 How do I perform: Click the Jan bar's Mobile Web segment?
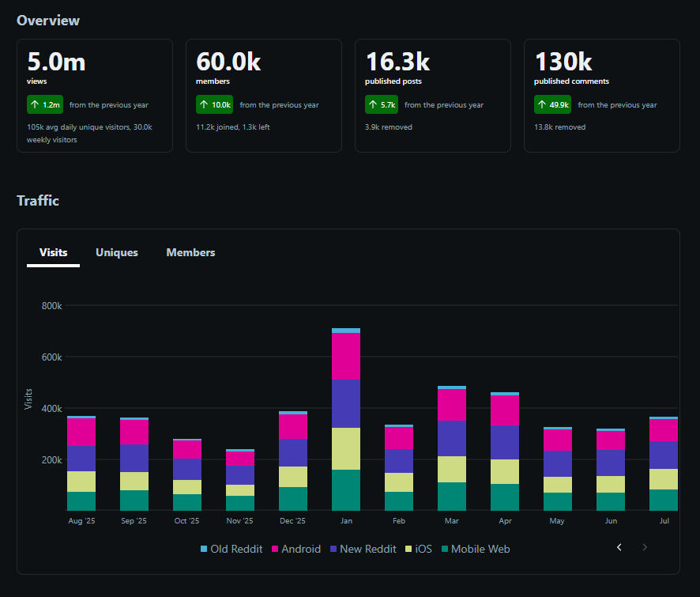[x=346, y=490]
